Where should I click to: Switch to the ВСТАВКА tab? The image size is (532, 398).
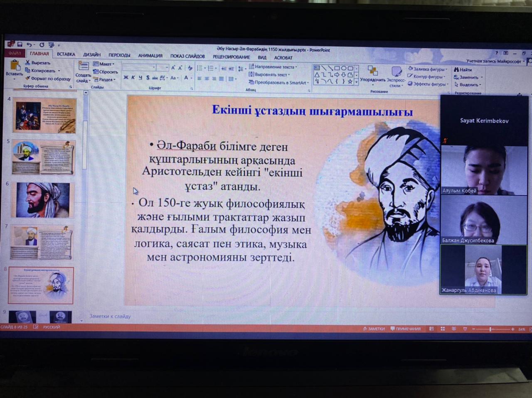pos(66,54)
